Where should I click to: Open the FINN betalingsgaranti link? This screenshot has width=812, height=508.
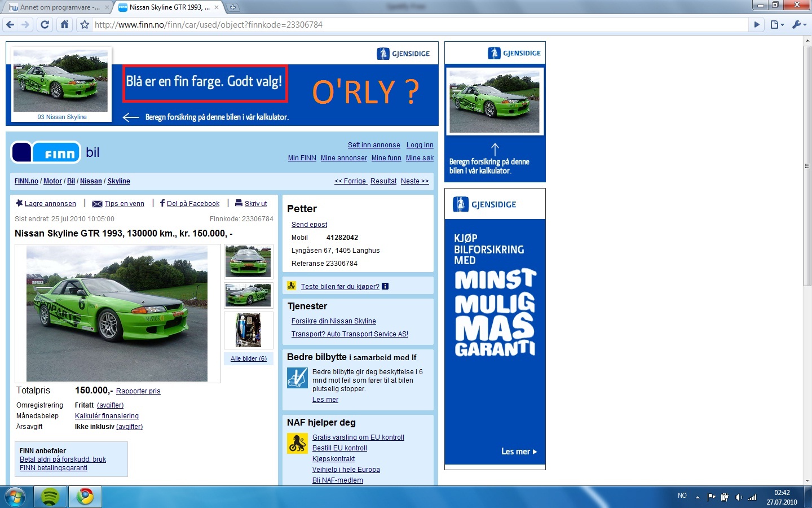coord(54,468)
